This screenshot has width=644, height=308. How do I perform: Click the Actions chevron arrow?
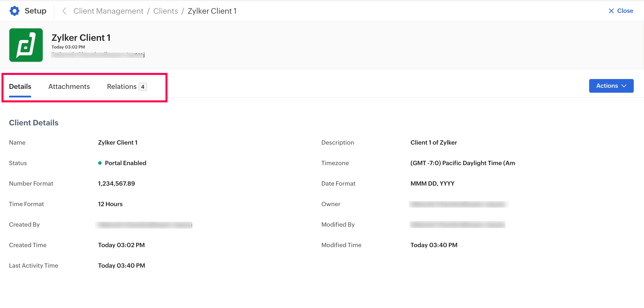pyautogui.click(x=624, y=86)
